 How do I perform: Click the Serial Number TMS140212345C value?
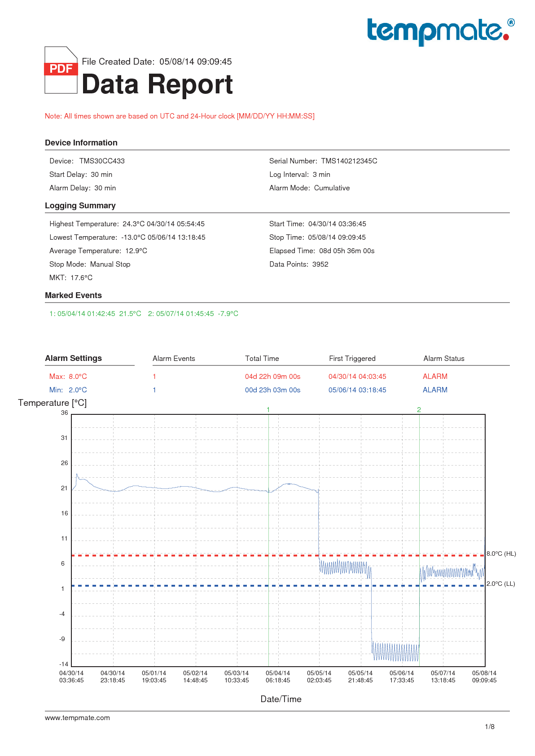coord(349,161)
